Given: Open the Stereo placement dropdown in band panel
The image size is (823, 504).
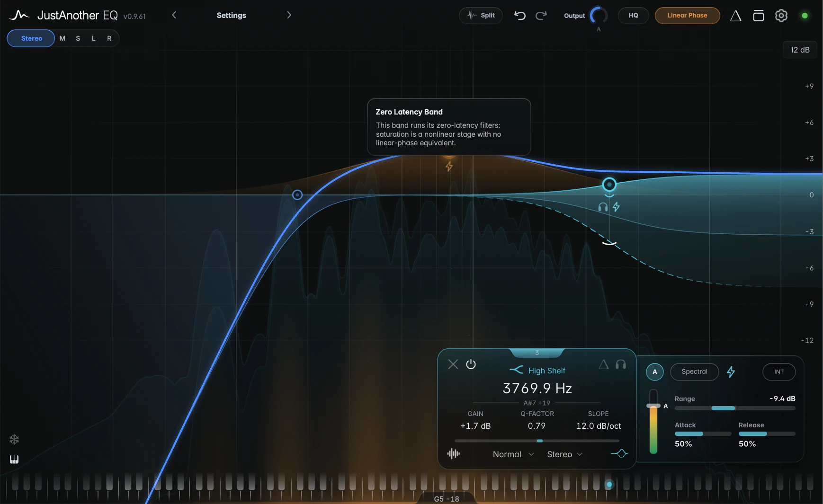Looking at the screenshot, I should [x=564, y=454].
